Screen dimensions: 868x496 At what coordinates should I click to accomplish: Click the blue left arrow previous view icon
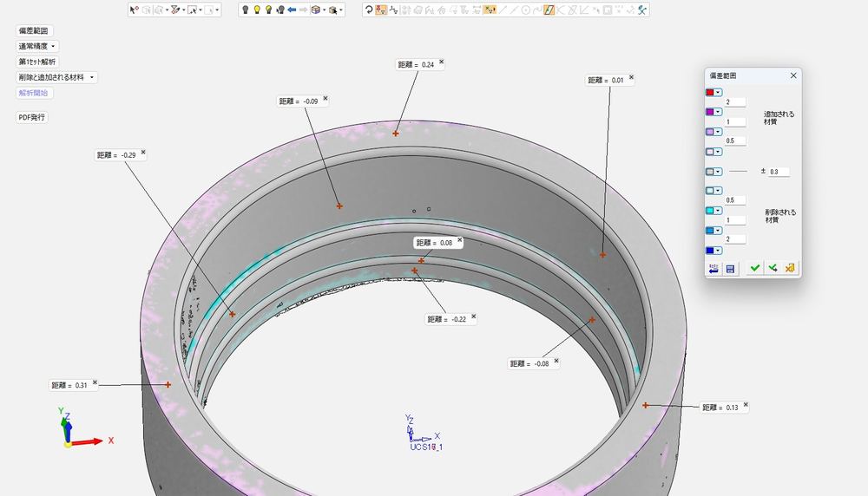(x=292, y=10)
